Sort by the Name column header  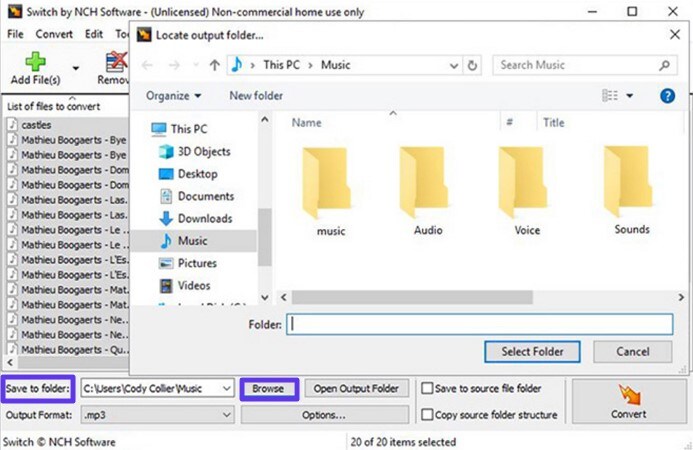(306, 122)
